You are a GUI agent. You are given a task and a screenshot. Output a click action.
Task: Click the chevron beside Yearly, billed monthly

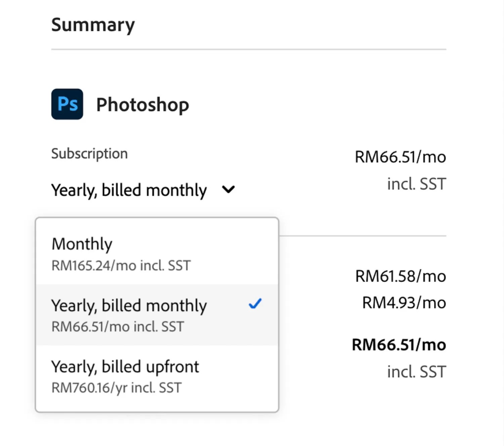(x=228, y=189)
